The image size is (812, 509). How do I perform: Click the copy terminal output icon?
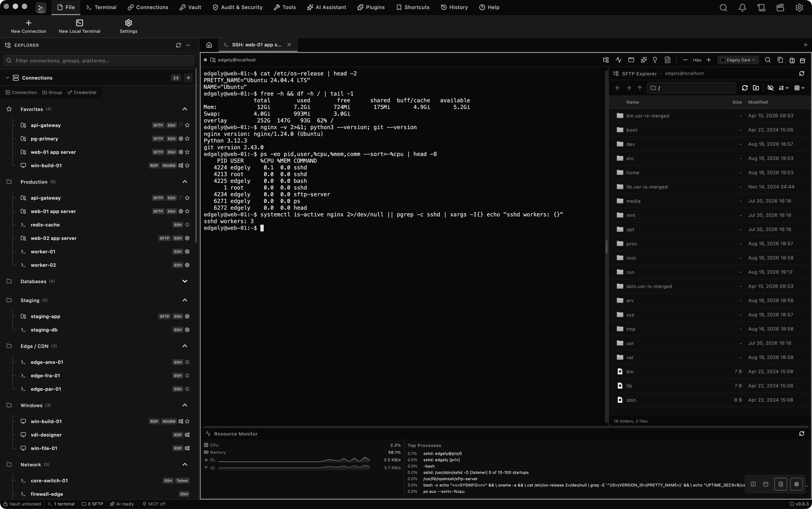click(x=780, y=60)
